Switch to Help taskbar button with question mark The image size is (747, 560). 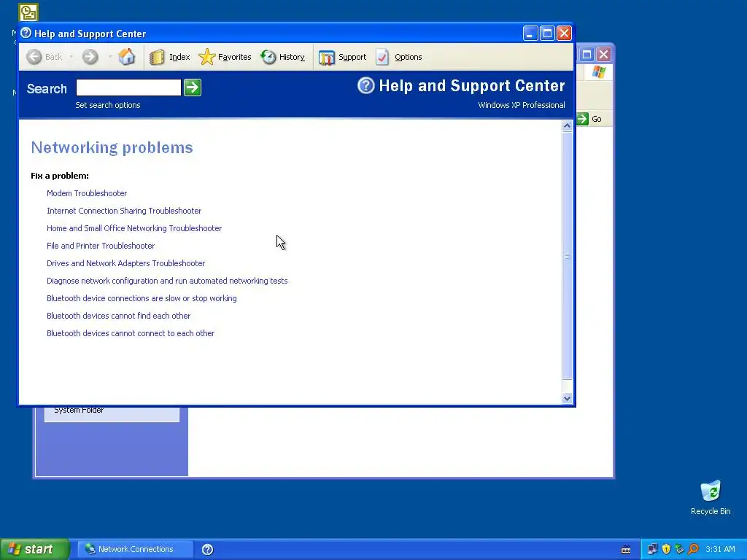pyautogui.click(x=208, y=549)
